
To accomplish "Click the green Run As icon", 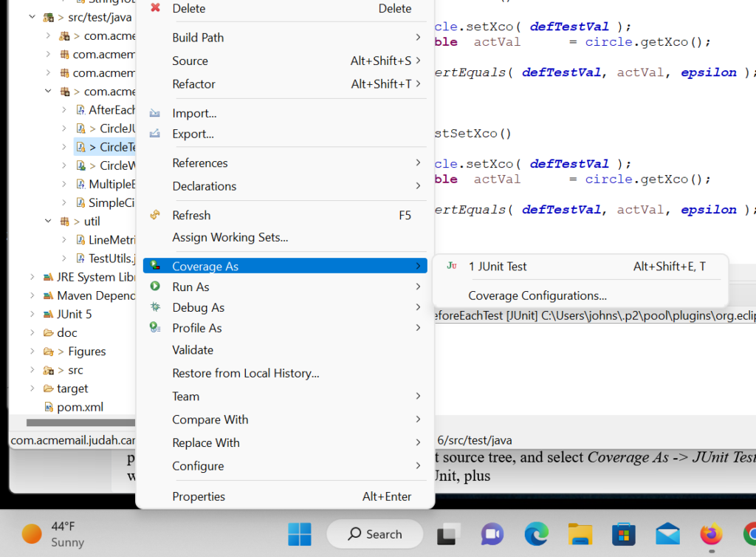I will click(x=155, y=287).
